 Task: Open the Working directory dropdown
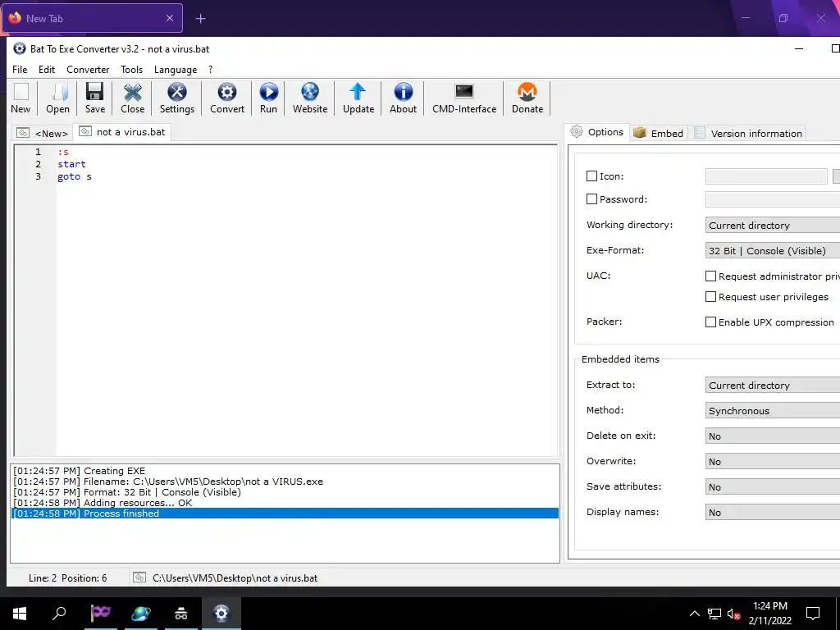click(773, 225)
